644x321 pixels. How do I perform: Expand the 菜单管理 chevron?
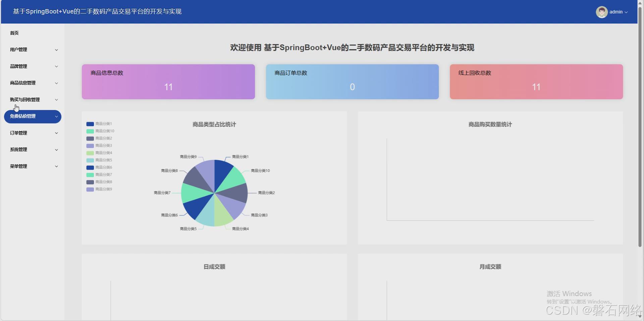click(56, 166)
